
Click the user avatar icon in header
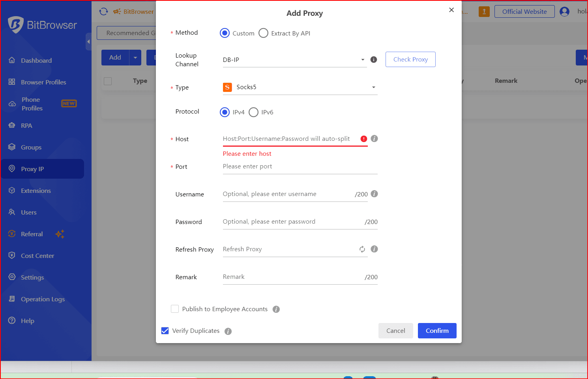[x=564, y=12]
